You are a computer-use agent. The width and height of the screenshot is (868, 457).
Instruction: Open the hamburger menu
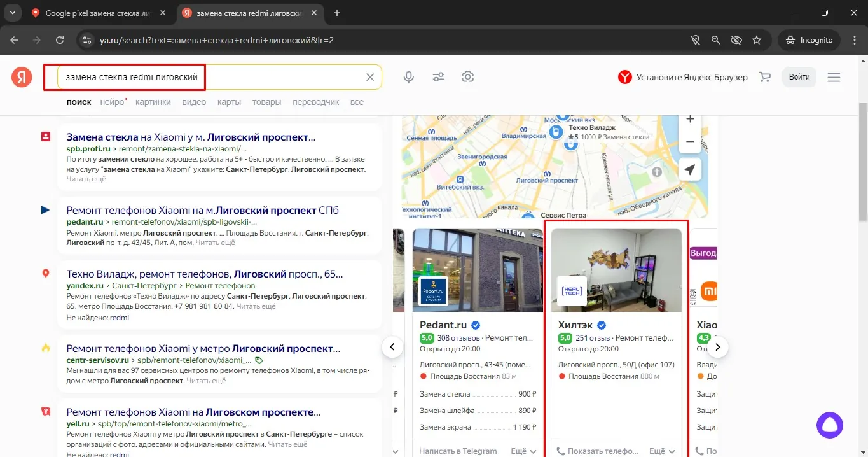(834, 77)
